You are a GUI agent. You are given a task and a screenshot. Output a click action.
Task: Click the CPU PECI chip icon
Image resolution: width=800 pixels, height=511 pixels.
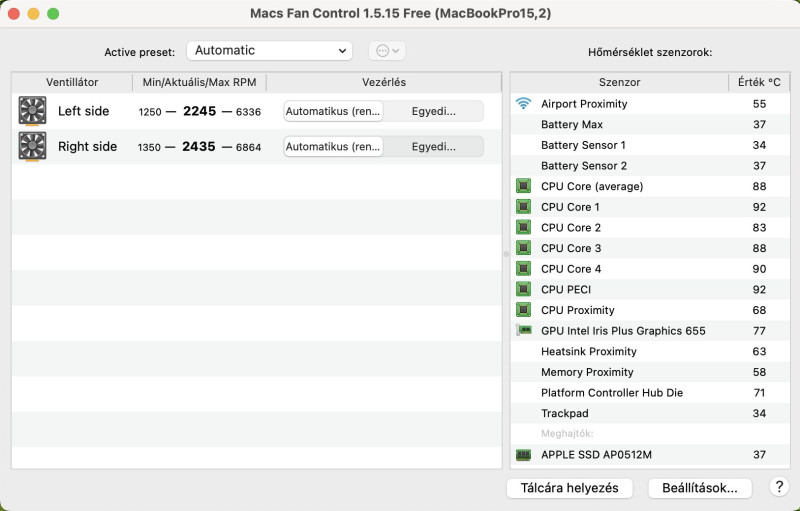pyautogui.click(x=523, y=289)
